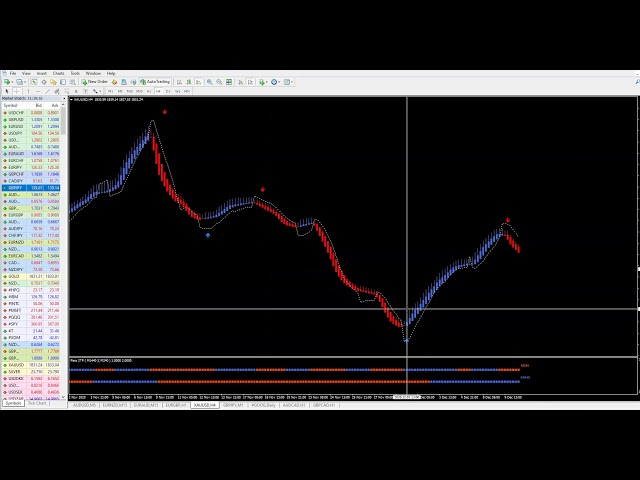
Task: Click the Market Watch vertical scrollbar
Action: coord(62,250)
